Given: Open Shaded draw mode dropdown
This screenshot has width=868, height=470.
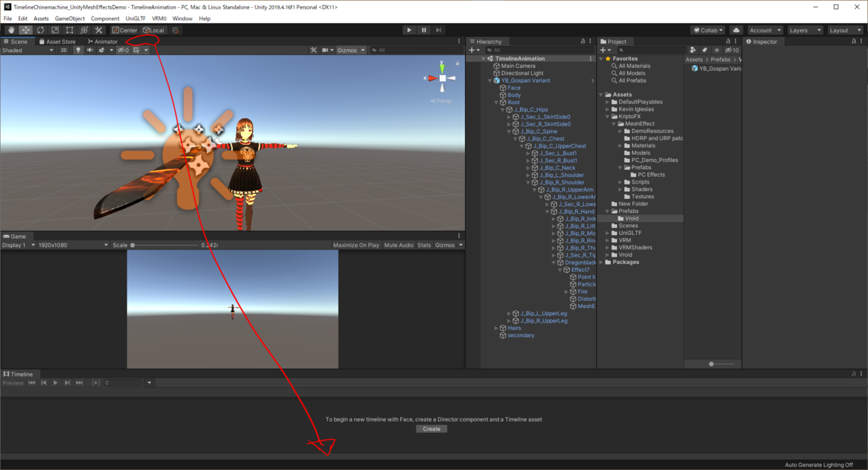Looking at the screenshot, I should 27,50.
